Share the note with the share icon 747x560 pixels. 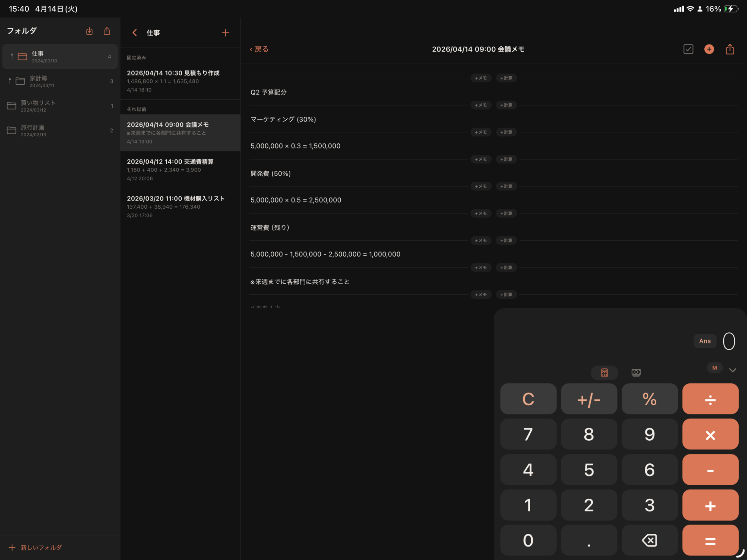pyautogui.click(x=730, y=49)
